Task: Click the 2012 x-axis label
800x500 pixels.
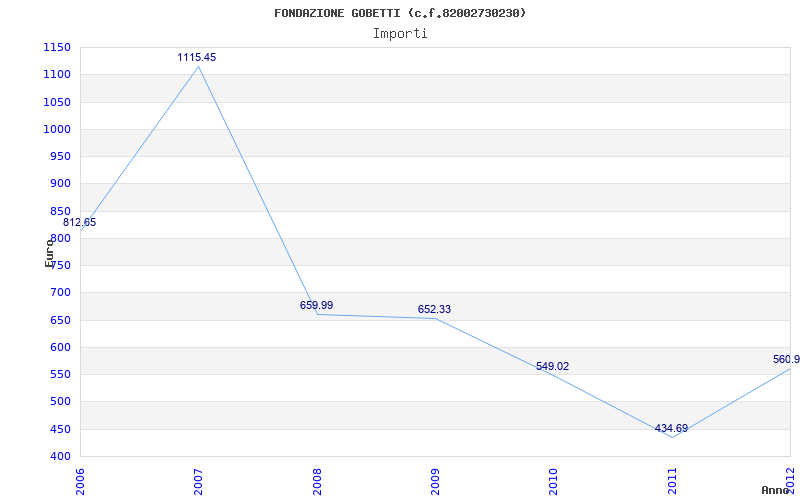Action: (791, 480)
